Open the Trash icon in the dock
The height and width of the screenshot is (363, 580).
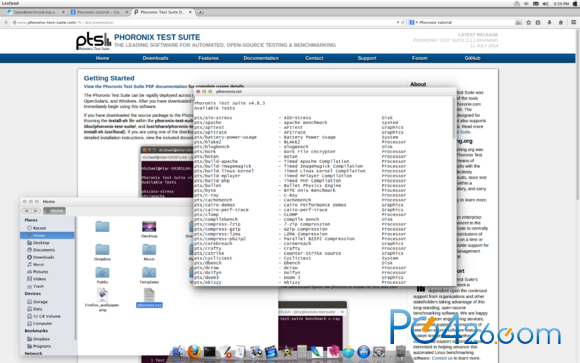[401, 351]
